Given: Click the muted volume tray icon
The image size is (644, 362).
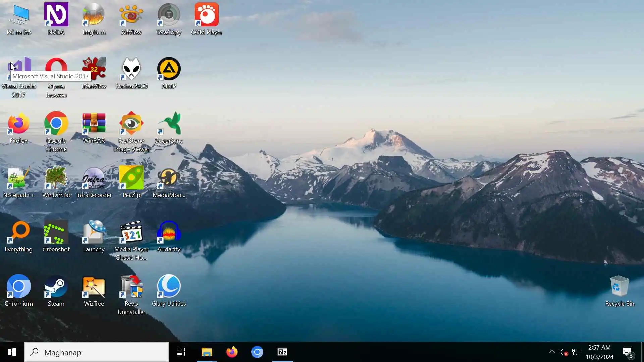Looking at the screenshot, I should coord(563,352).
